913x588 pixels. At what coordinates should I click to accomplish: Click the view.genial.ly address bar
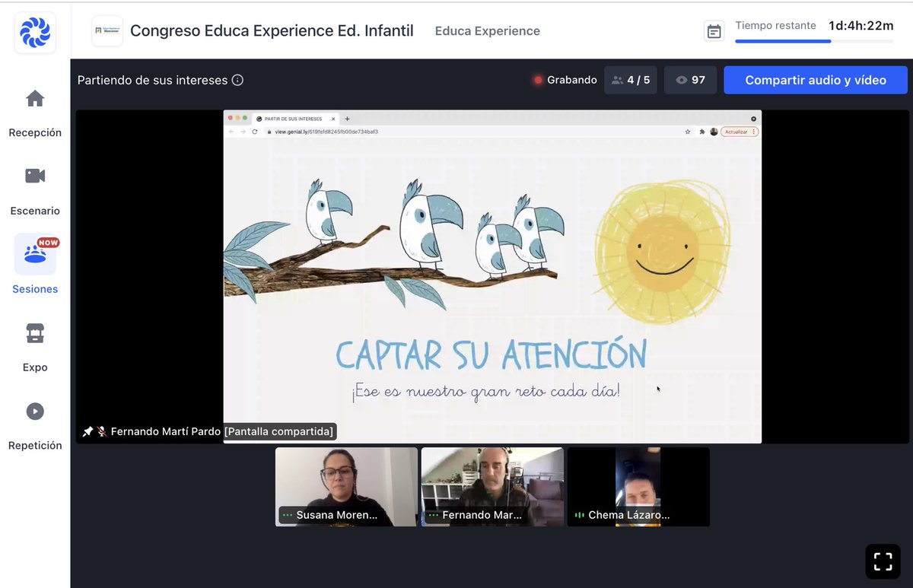click(472, 132)
